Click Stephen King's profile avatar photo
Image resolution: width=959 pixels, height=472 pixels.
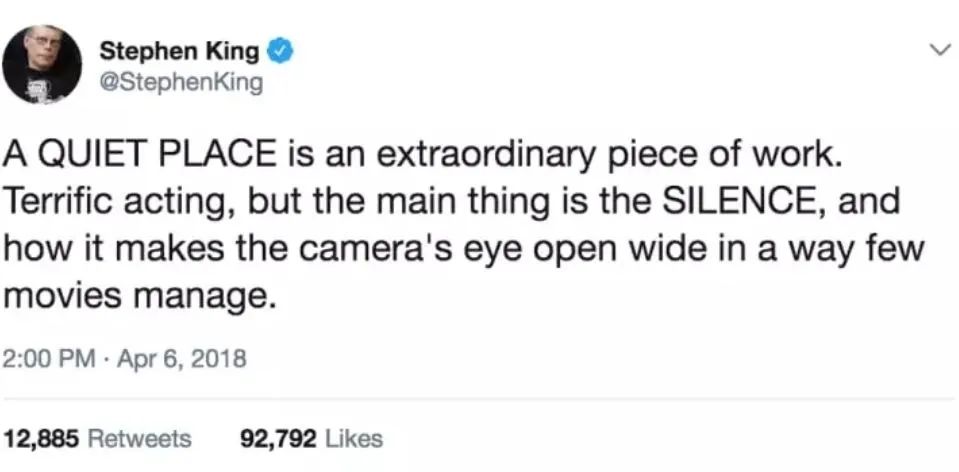tap(41, 64)
